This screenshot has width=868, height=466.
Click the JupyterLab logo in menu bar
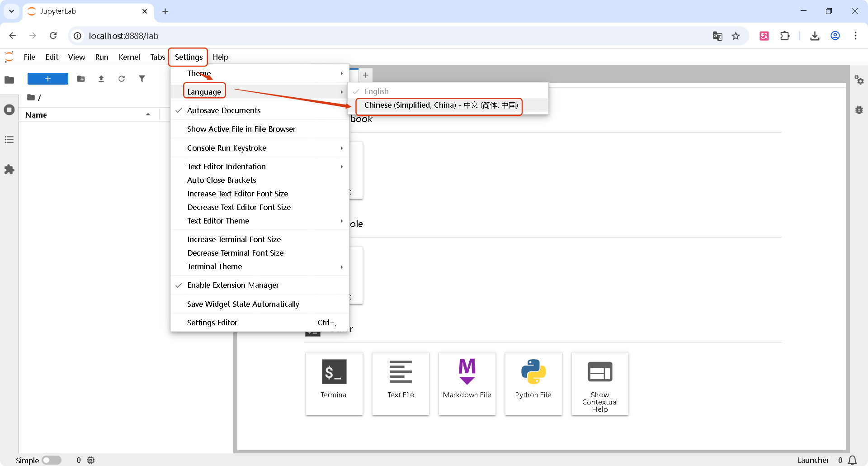tap(9, 57)
